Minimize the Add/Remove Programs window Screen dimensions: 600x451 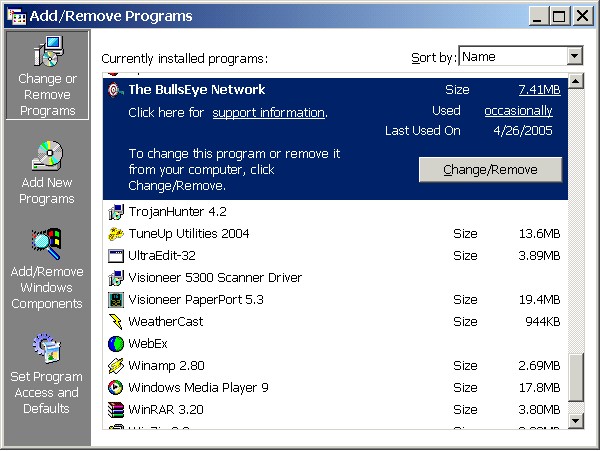(538, 16)
